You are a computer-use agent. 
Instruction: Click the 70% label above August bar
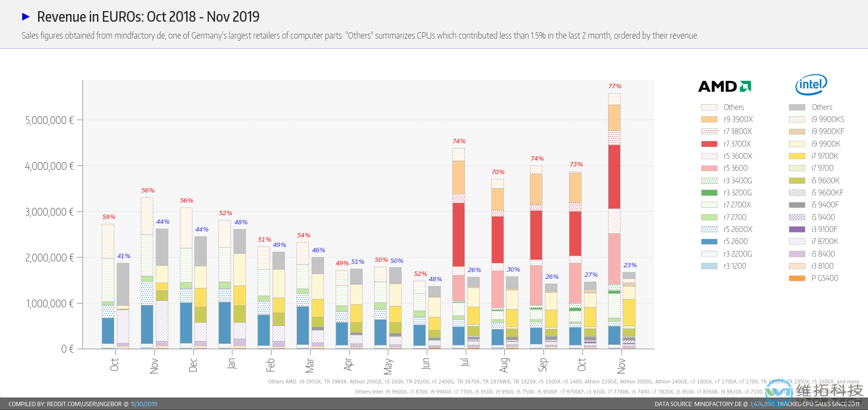click(498, 172)
